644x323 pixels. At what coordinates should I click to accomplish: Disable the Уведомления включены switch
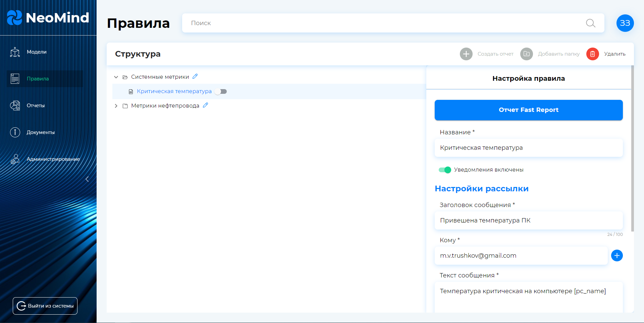coord(445,170)
